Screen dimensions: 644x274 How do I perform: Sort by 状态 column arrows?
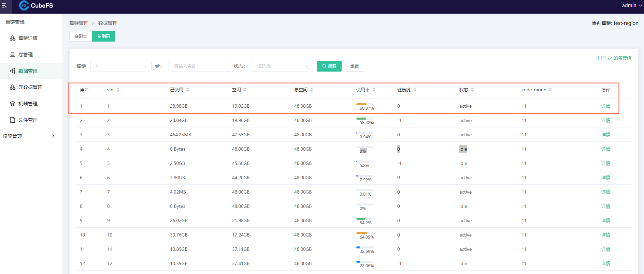click(472, 90)
